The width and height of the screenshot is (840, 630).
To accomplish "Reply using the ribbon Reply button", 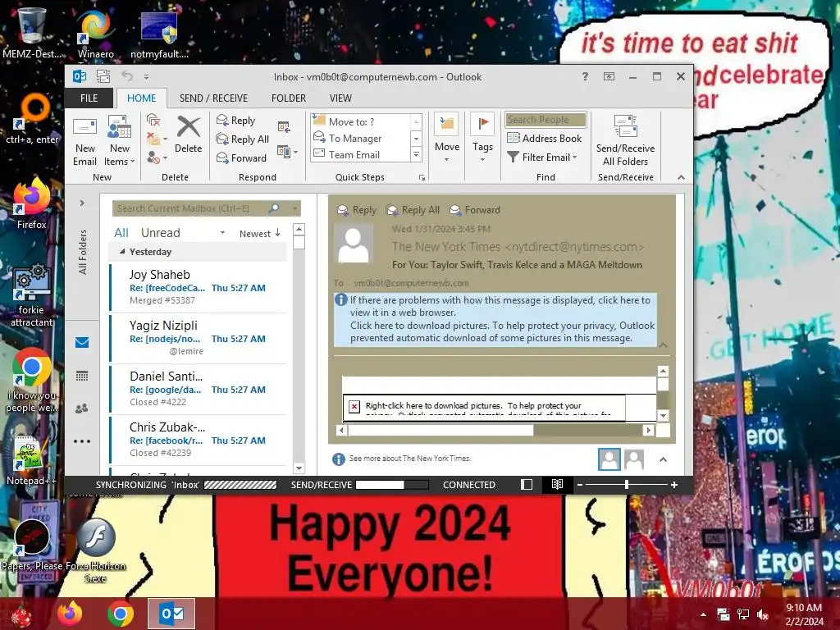I will pyautogui.click(x=235, y=121).
